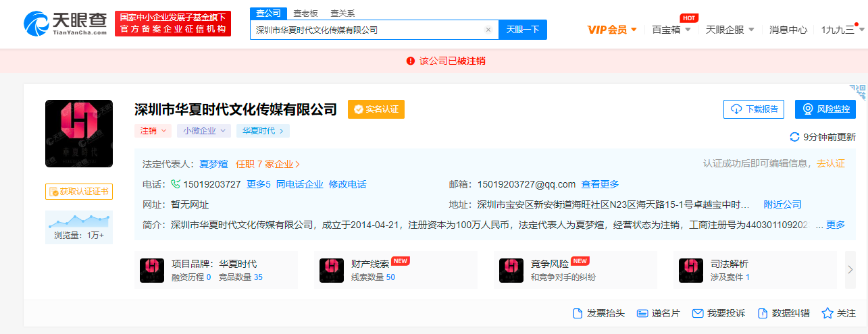This screenshot has width=868, height=334.
Task: Click the 关注 star icon
Action: [827, 313]
